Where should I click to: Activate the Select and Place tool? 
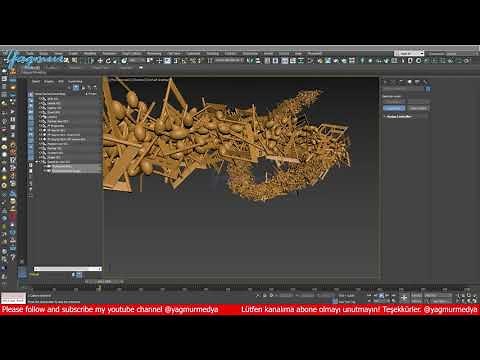124,61
